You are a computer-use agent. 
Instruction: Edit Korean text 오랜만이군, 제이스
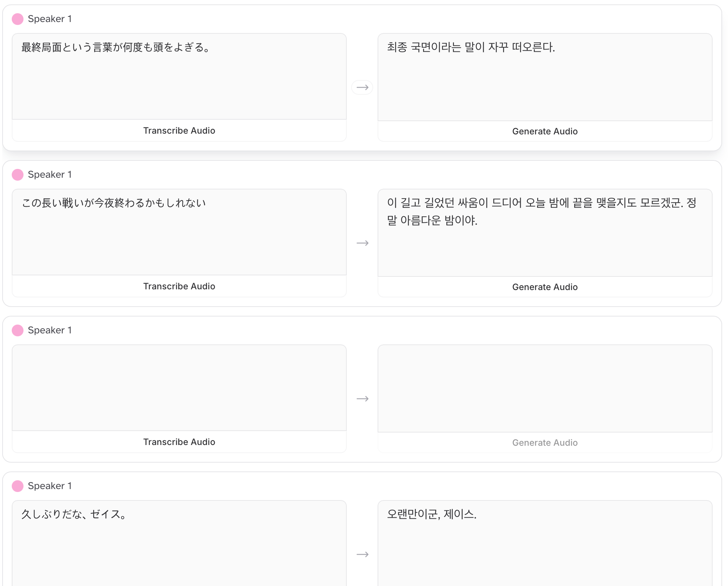coord(545,540)
